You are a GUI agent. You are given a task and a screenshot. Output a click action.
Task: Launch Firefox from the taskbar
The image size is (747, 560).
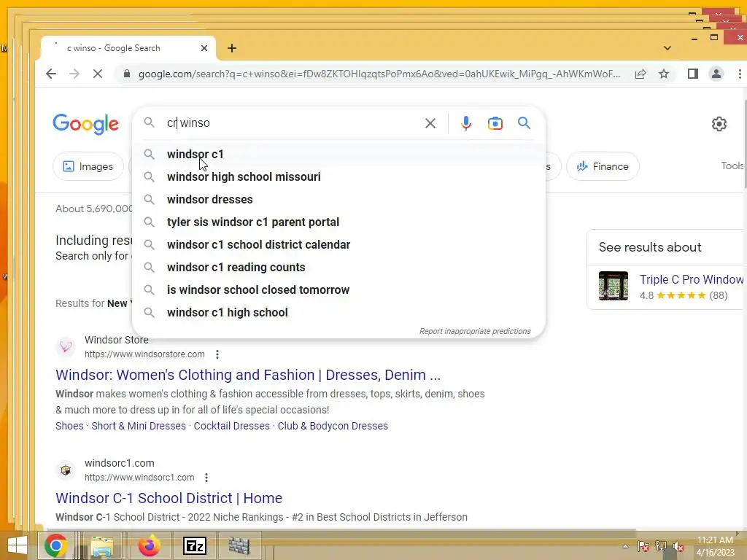click(x=149, y=545)
